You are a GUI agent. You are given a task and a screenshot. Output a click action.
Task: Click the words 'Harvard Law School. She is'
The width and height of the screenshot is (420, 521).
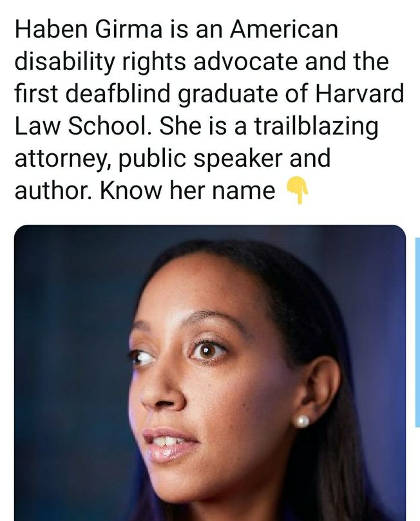[x=209, y=110]
